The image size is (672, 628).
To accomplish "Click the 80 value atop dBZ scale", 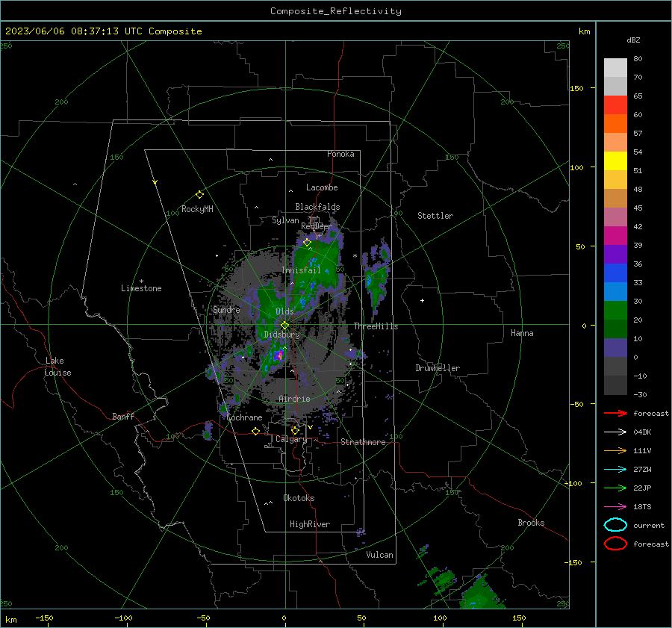I will (638, 59).
